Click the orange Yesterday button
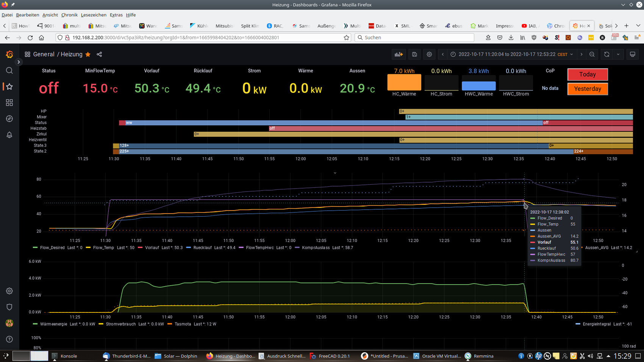The width and height of the screenshot is (644, 362). [587, 89]
